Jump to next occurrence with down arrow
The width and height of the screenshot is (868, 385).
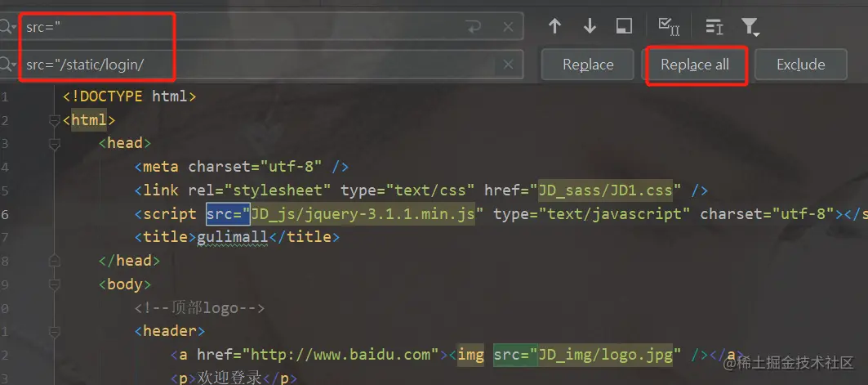590,26
